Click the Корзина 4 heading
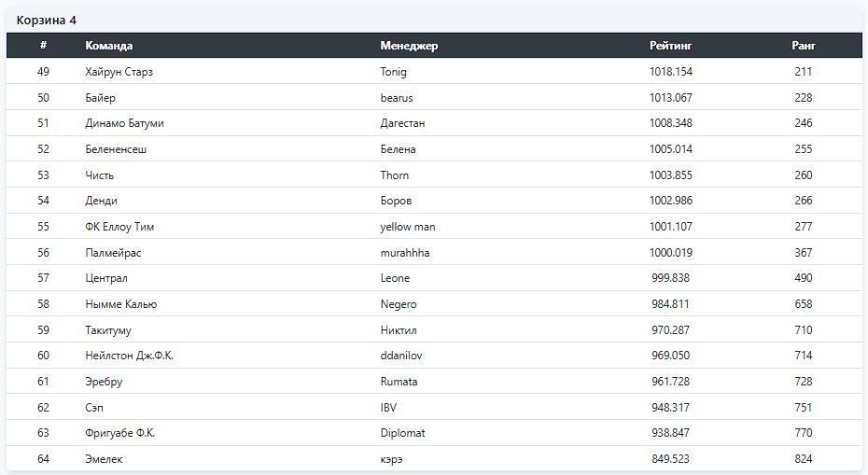The height and width of the screenshot is (475, 868). click(x=47, y=21)
